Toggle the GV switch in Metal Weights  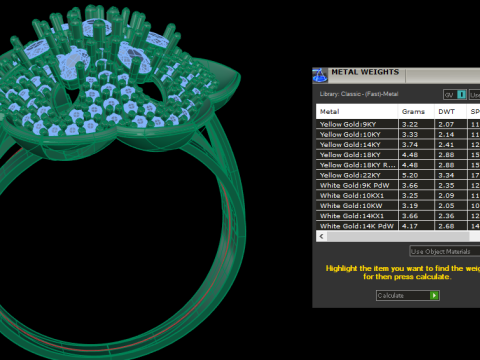click(455, 95)
